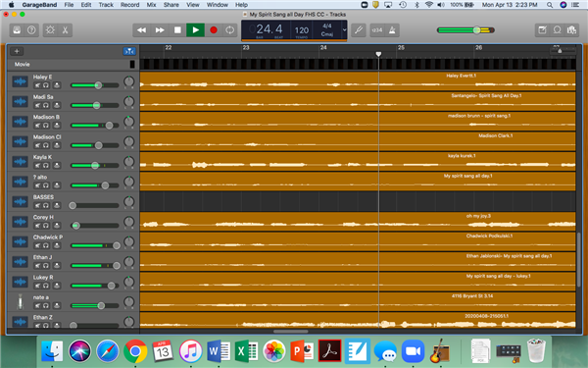588x368 pixels.
Task: Open the tempo 120 field
Action: [302, 30]
